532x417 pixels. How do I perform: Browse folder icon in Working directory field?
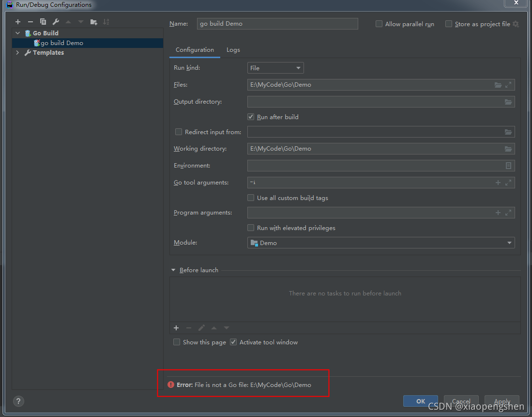(508, 149)
